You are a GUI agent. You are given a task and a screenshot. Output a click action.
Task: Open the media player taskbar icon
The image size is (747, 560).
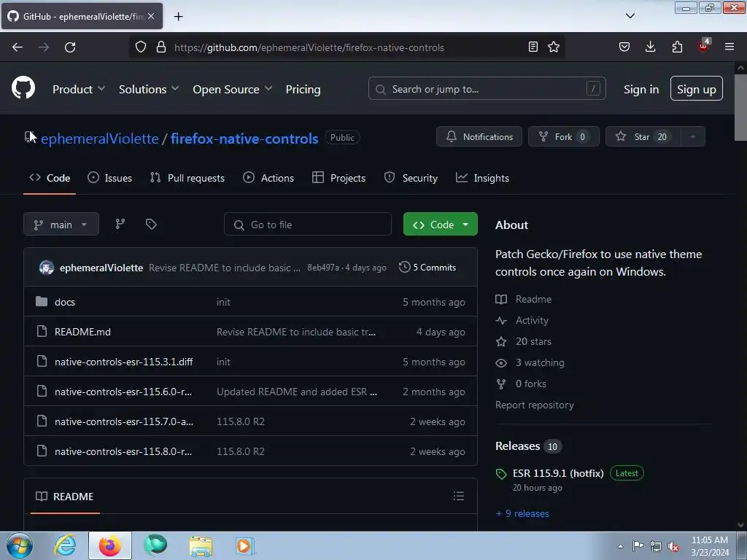coord(245,545)
